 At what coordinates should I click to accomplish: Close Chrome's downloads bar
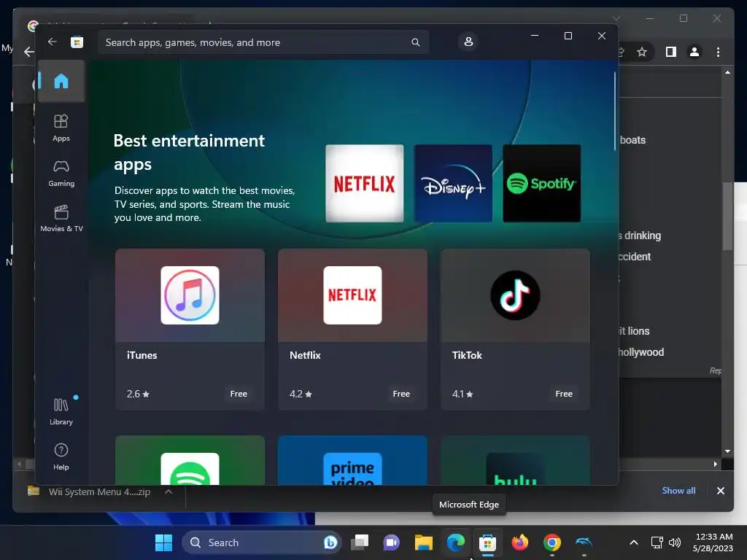click(720, 491)
